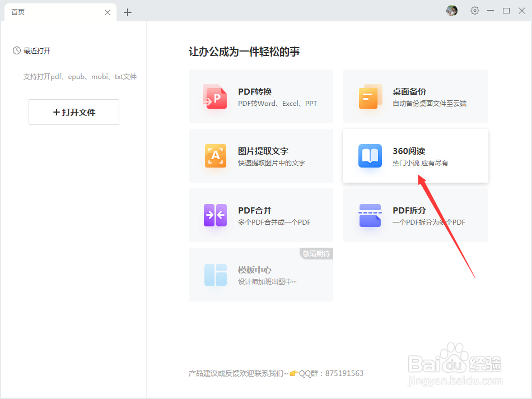Open the PDF转换 conversion icon
The width and height of the screenshot is (532, 399).
point(215,96)
